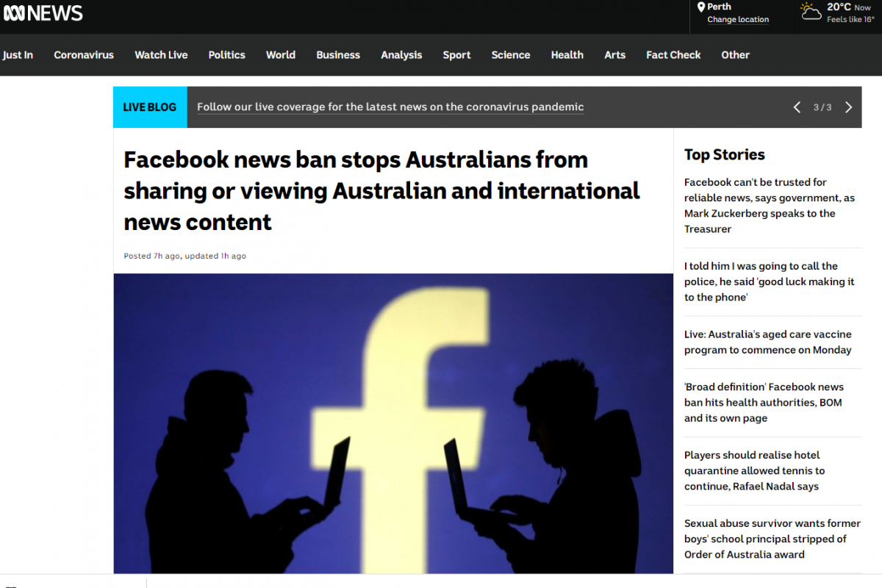882x588 pixels.
Task: Open the aged care vaccine program live story
Action: tap(768, 343)
